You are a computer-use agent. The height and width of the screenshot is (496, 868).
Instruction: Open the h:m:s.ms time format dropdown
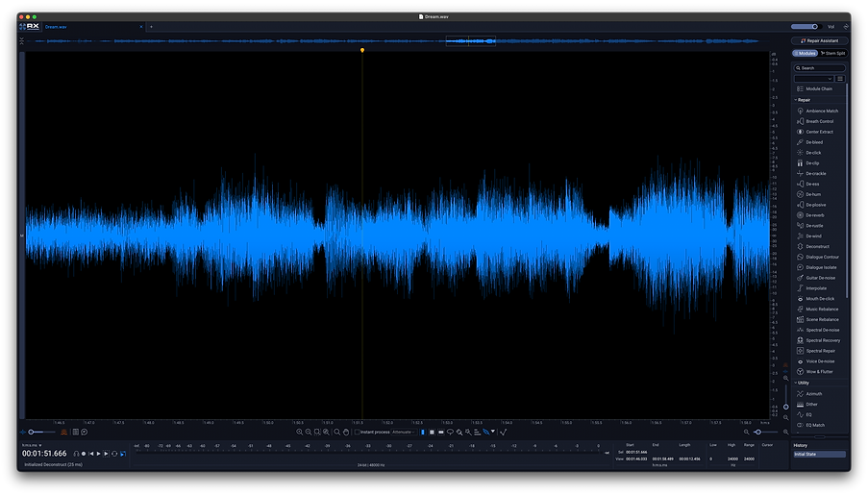[x=32, y=445]
